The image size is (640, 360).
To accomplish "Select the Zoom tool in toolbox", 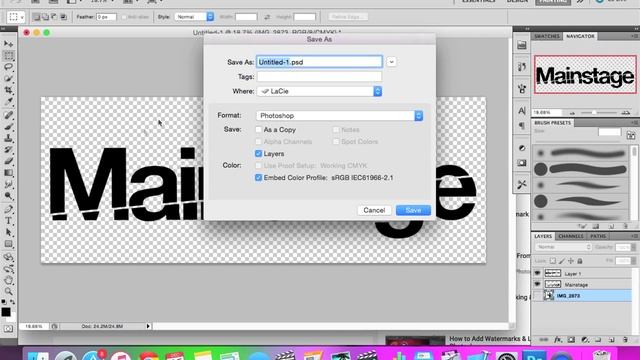I will [8, 291].
